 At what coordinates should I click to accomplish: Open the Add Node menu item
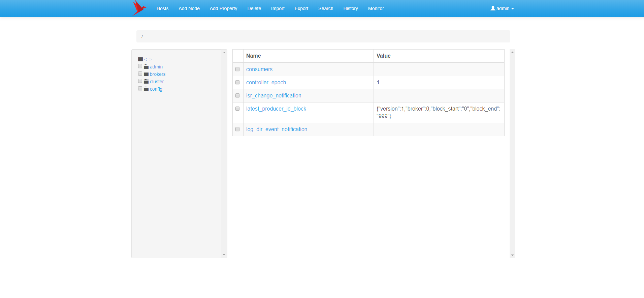click(x=189, y=8)
